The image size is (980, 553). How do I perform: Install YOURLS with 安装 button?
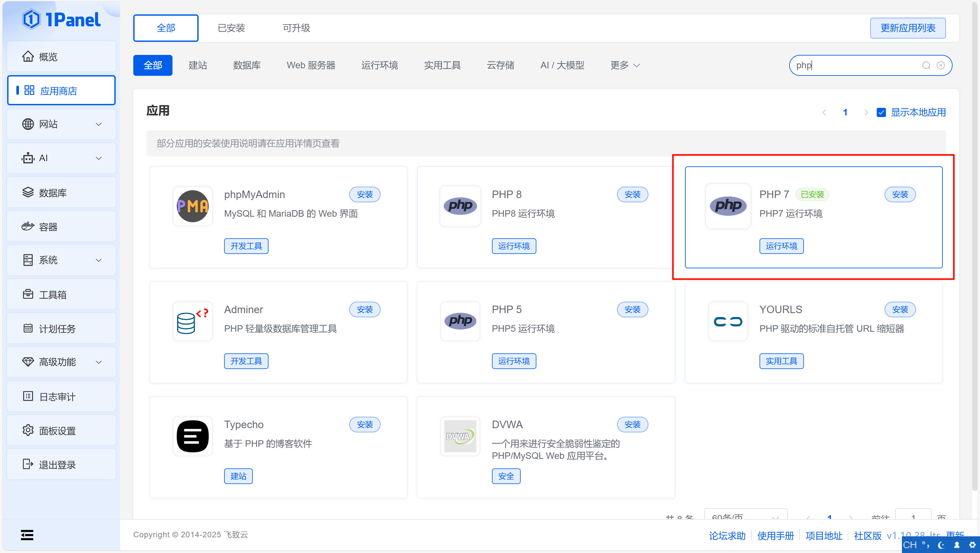coord(900,310)
